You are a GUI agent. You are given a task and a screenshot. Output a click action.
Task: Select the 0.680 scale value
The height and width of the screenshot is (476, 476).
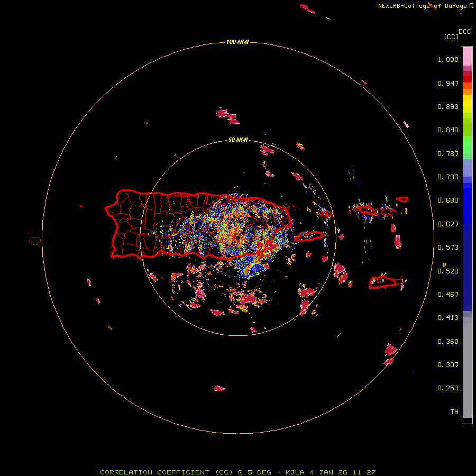[x=448, y=200]
